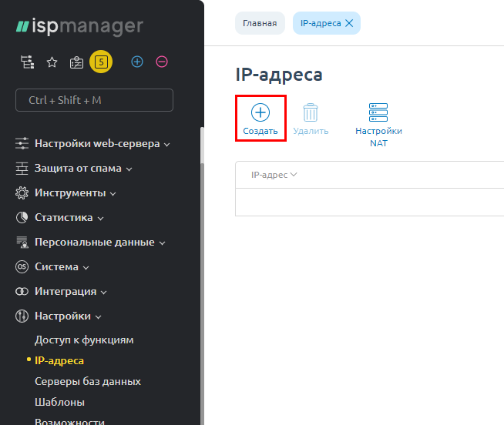This screenshot has width=504, height=425.
Task: Open Доступ к функциям page
Action: (x=84, y=340)
